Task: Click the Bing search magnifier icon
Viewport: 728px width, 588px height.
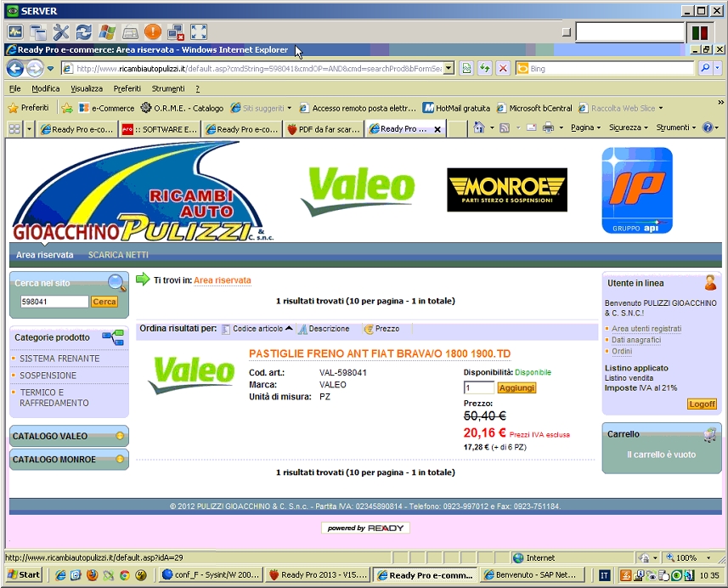Action: pos(705,68)
